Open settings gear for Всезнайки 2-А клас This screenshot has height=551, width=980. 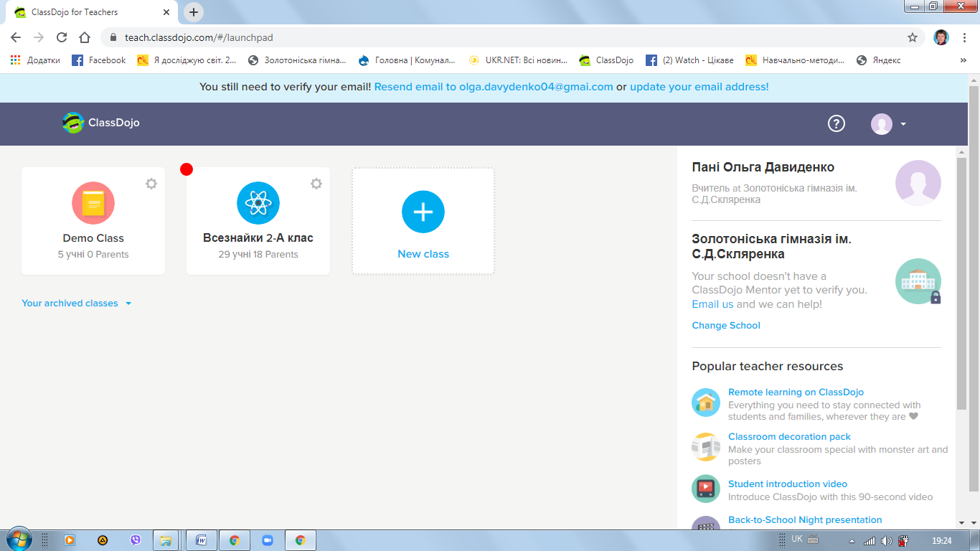pos(316,184)
